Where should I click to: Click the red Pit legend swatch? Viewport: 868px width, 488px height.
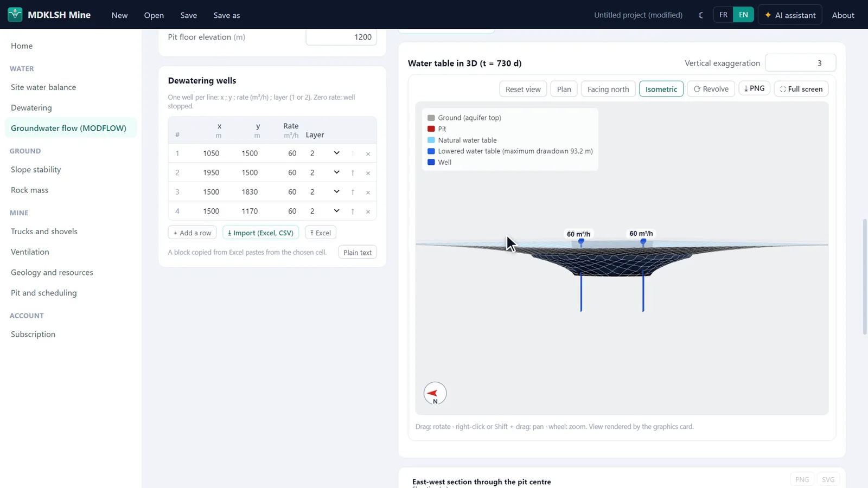pyautogui.click(x=431, y=129)
